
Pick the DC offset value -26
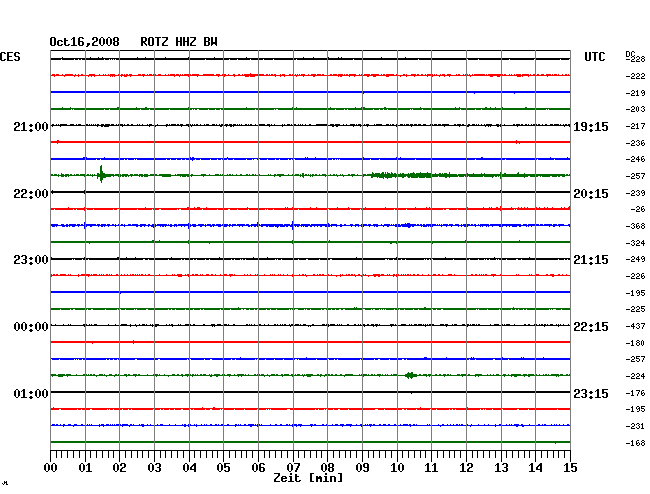(638, 209)
